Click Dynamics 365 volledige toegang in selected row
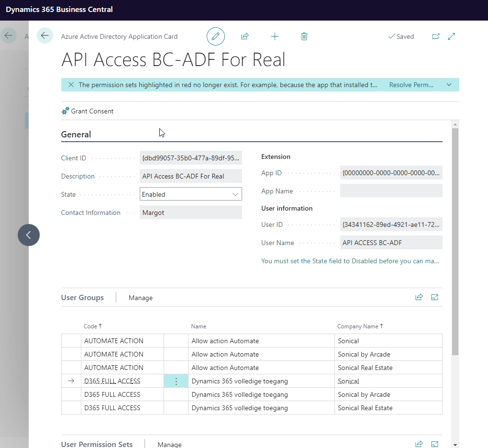488x448 pixels. coord(240,381)
